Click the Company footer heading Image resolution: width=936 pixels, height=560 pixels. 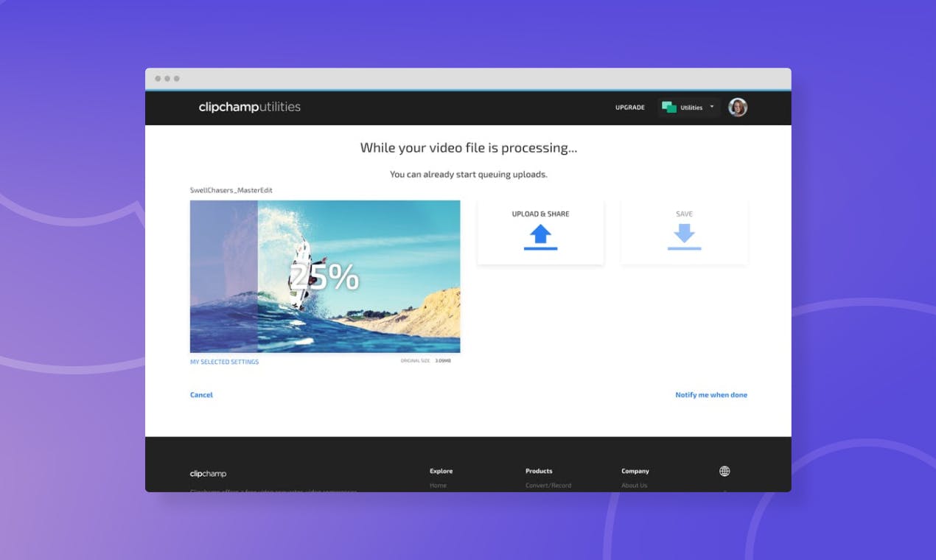click(x=635, y=471)
